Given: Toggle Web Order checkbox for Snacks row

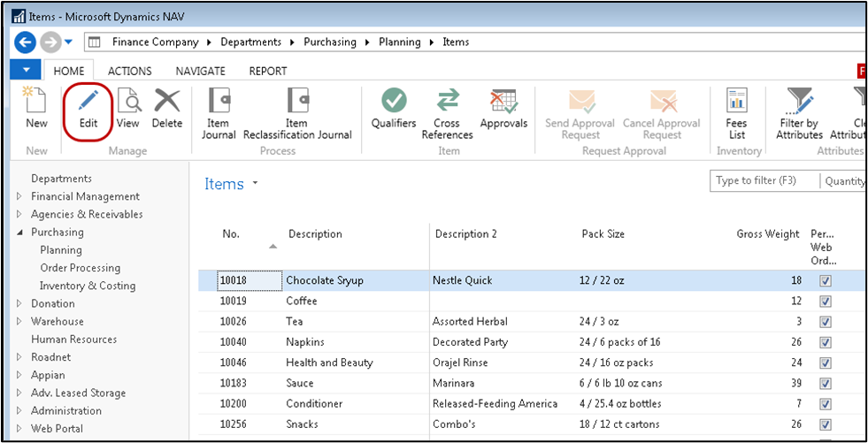Looking at the screenshot, I should (826, 424).
